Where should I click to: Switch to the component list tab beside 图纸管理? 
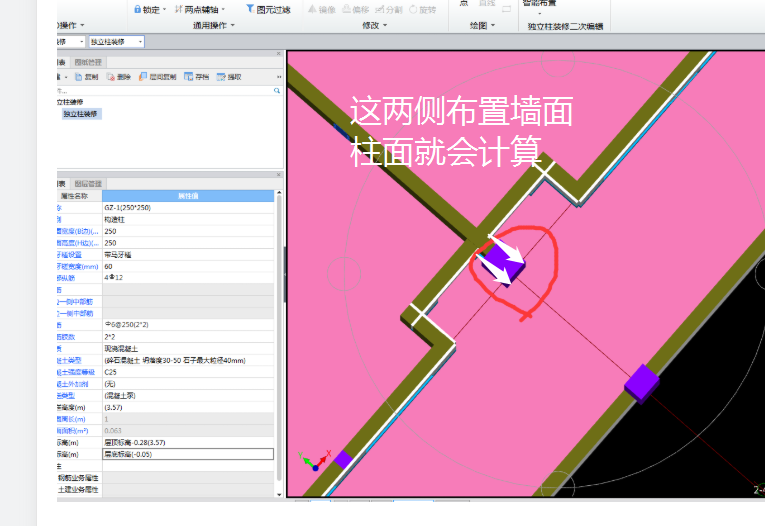[62, 62]
